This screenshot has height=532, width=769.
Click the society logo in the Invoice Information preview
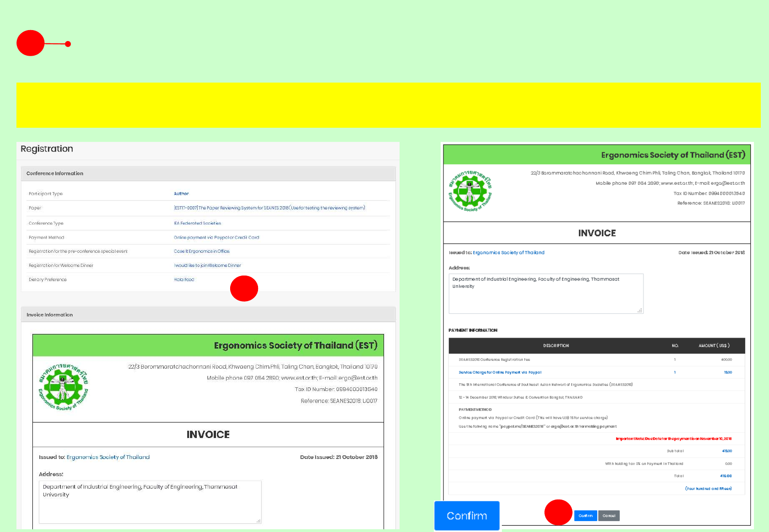click(63, 387)
